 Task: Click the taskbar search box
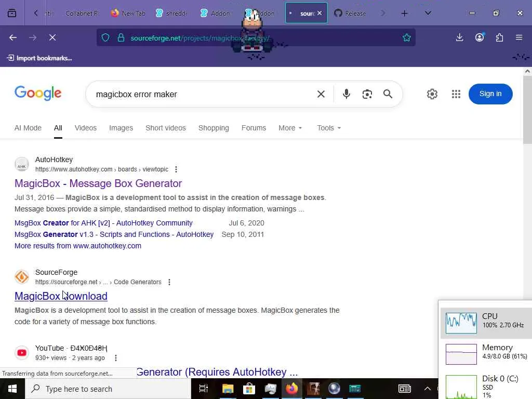tap(108, 389)
